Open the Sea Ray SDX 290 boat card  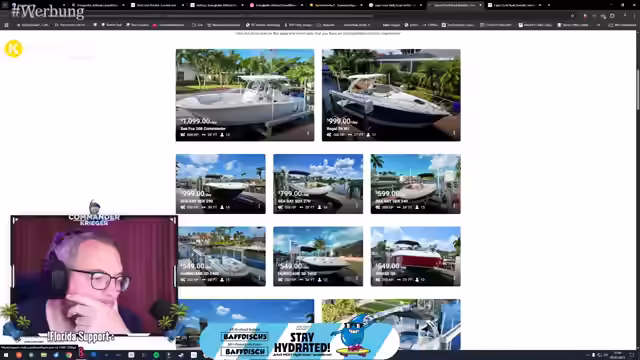pyautogui.click(x=221, y=184)
